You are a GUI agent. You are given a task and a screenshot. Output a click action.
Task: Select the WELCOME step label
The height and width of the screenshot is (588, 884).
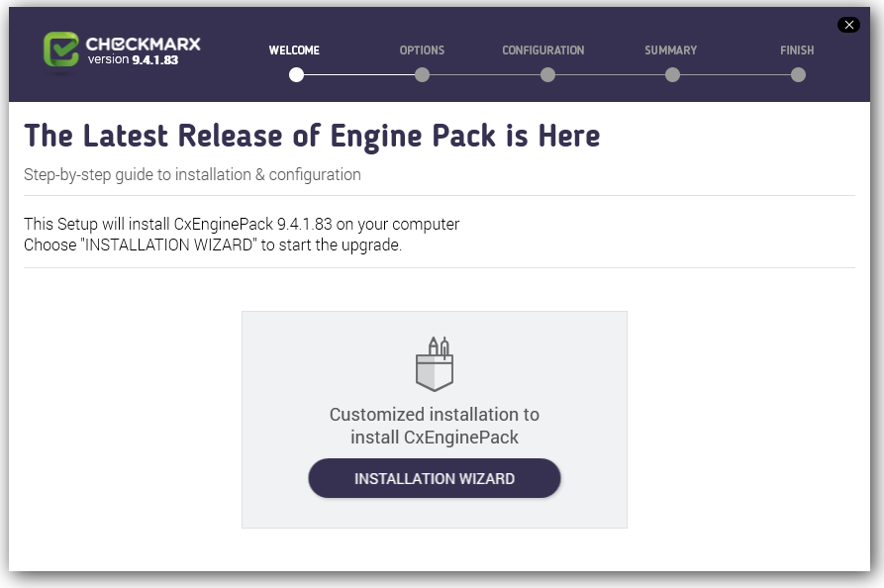pos(294,50)
